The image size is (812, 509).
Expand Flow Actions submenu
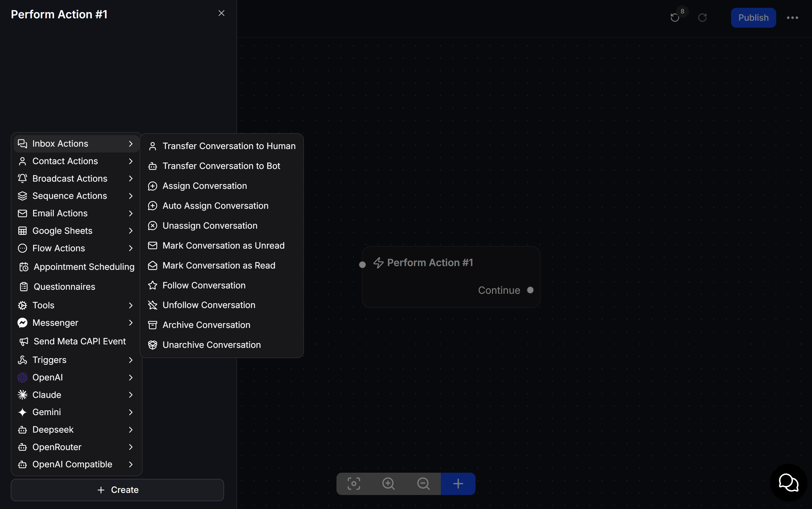[x=76, y=248]
